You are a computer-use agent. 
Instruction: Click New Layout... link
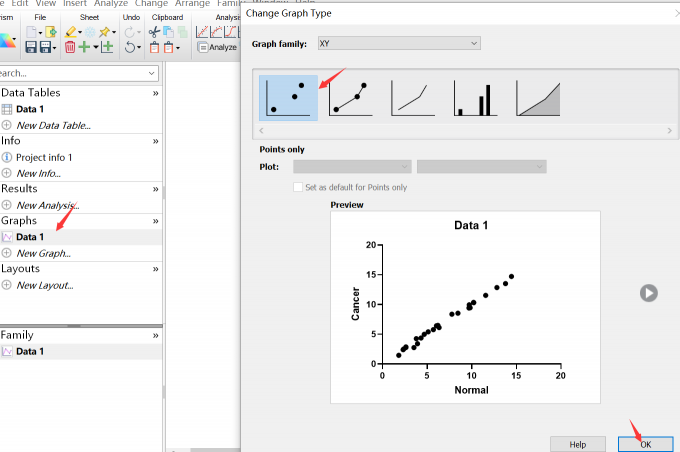(45, 285)
